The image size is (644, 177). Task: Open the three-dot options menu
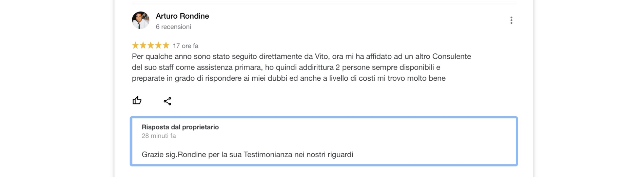coord(511,20)
